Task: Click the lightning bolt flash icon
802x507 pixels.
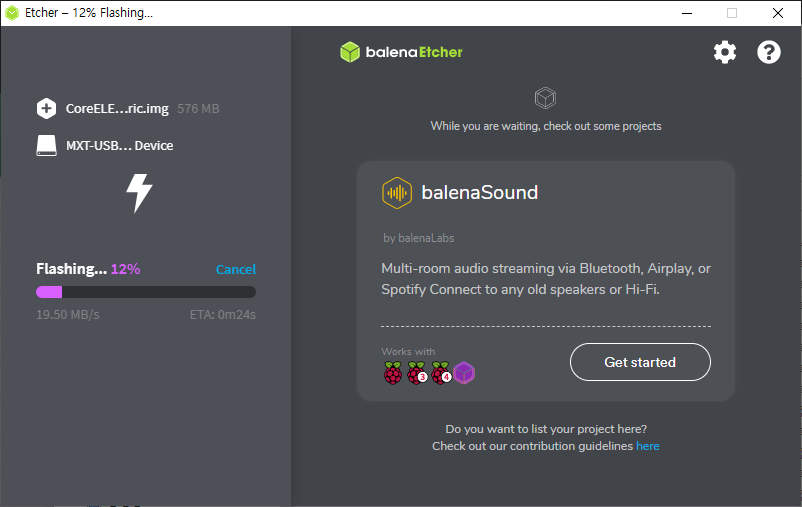Action: [x=139, y=193]
